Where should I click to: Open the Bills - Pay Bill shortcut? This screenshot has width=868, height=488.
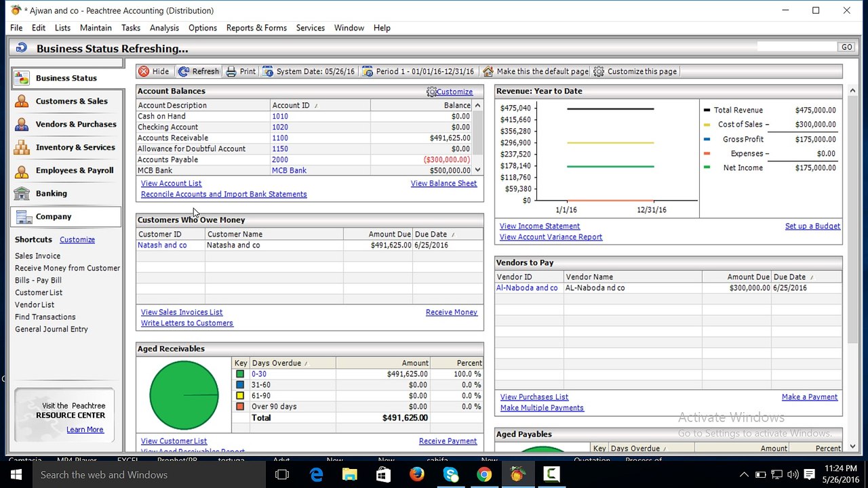38,281
